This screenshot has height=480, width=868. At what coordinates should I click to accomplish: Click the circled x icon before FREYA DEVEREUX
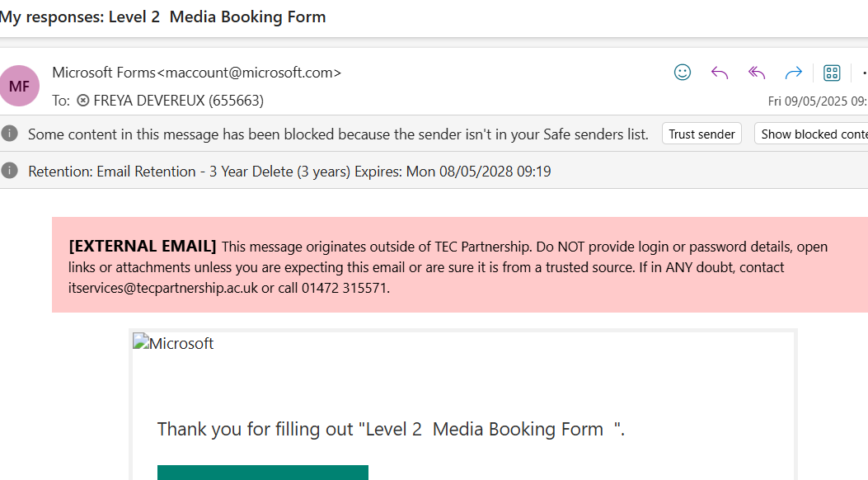(x=82, y=101)
